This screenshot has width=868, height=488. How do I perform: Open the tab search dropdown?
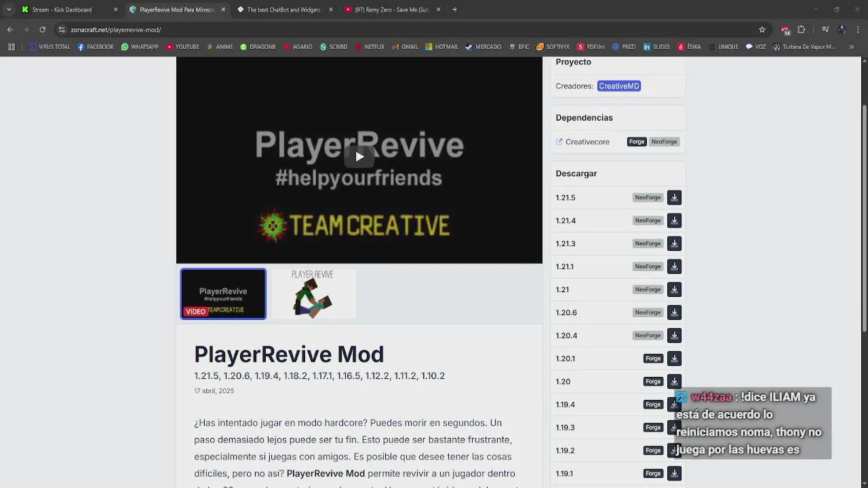8,9
